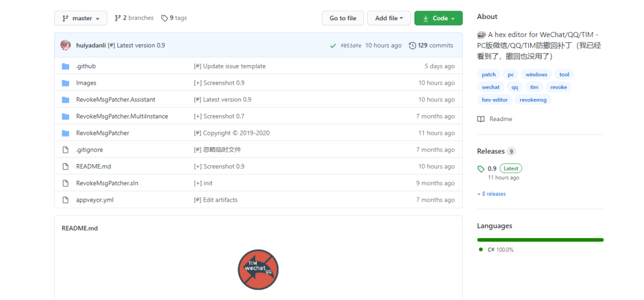Image resolution: width=644 pixels, height=300 pixels.
Task: Select the pc topic tag
Action: coord(510,75)
